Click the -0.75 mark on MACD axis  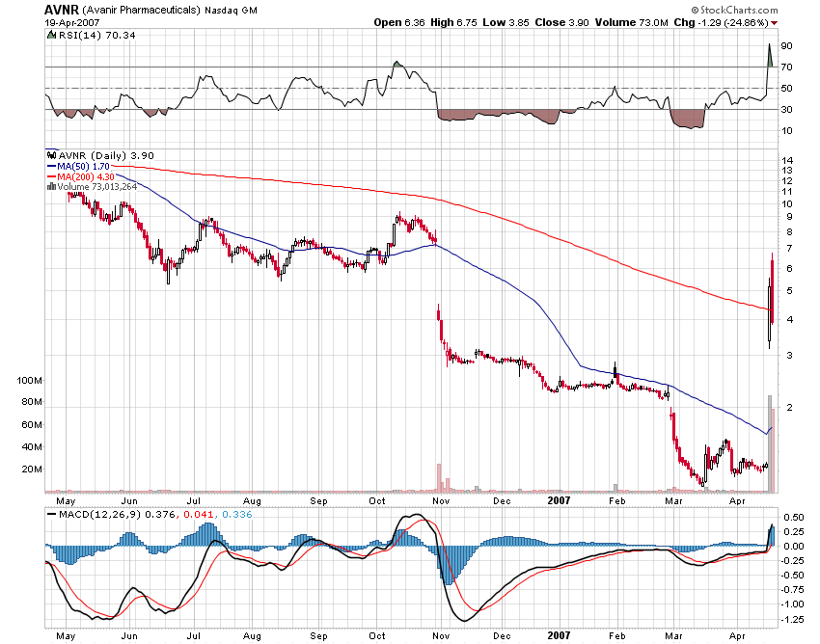(792, 590)
